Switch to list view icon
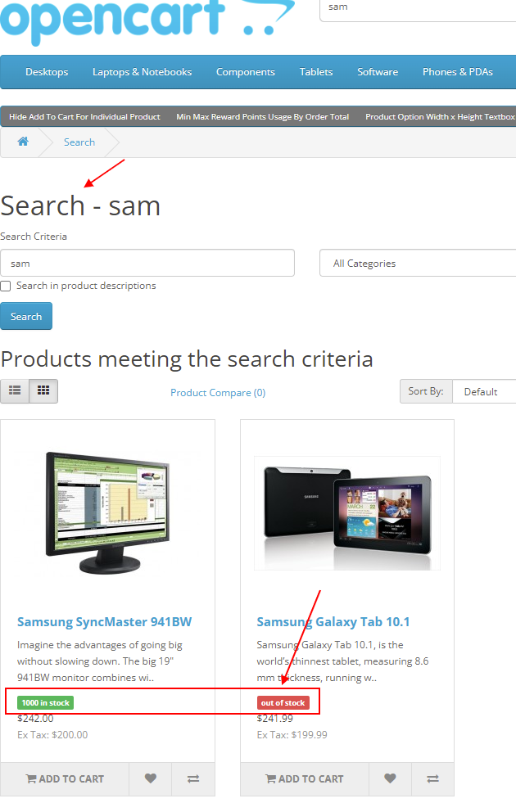Image resolution: width=516 pixels, height=812 pixels. pos(15,391)
